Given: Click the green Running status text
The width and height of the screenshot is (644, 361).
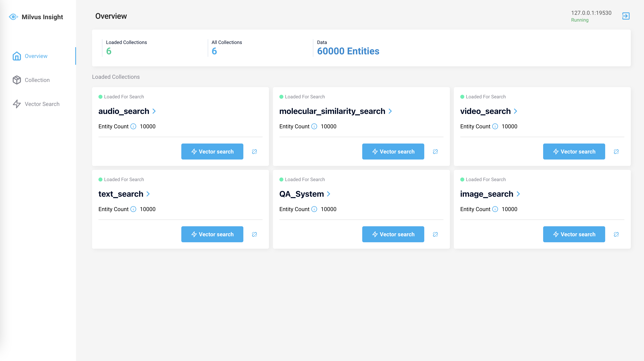Looking at the screenshot, I should click(x=580, y=20).
